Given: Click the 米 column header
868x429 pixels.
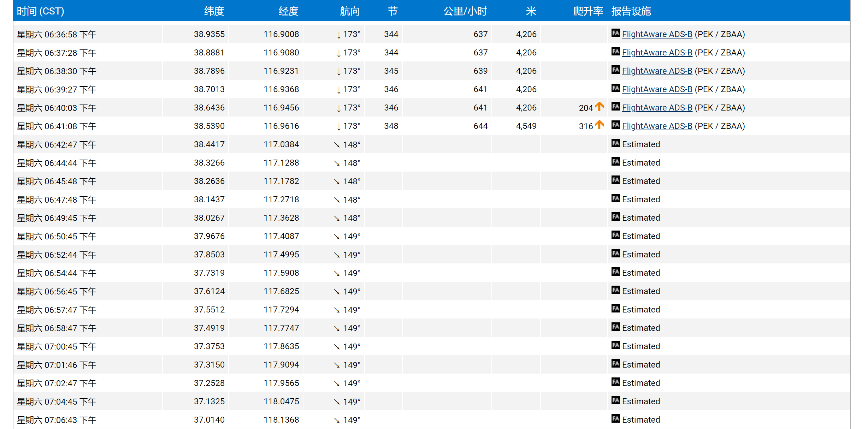Looking at the screenshot, I should pyautogui.click(x=531, y=11).
